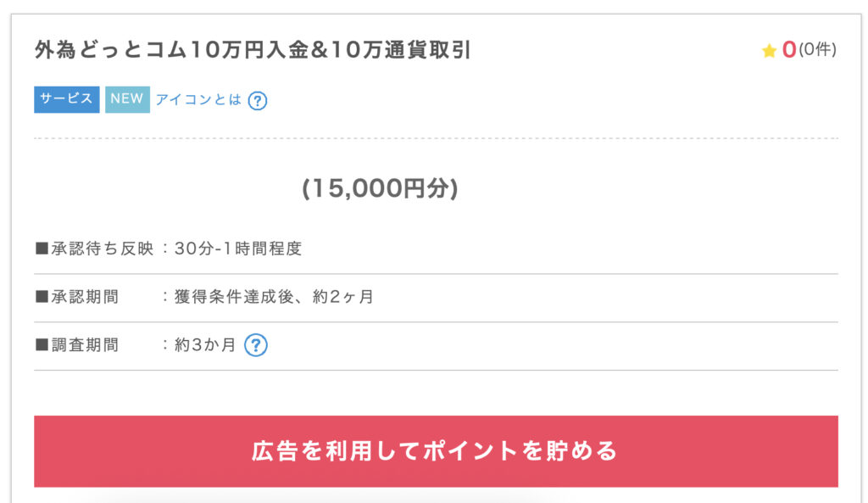Image resolution: width=868 pixels, height=503 pixels.
Task: Click the 約3か月 value text
Action: point(205,346)
